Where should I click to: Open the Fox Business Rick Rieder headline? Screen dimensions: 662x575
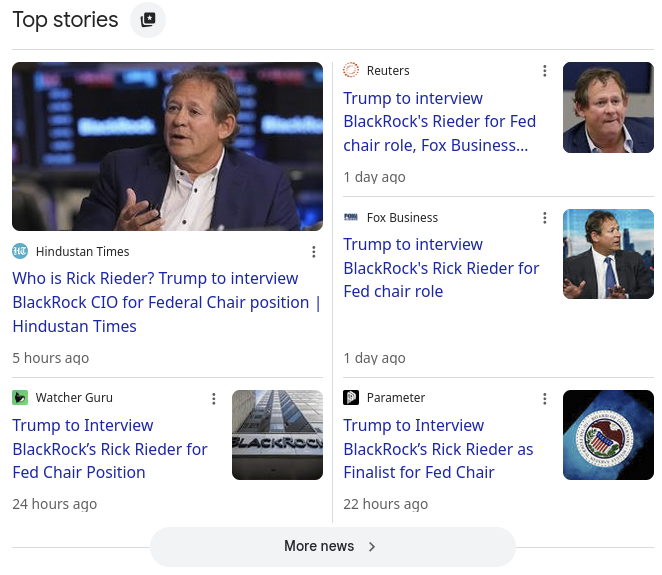point(441,268)
